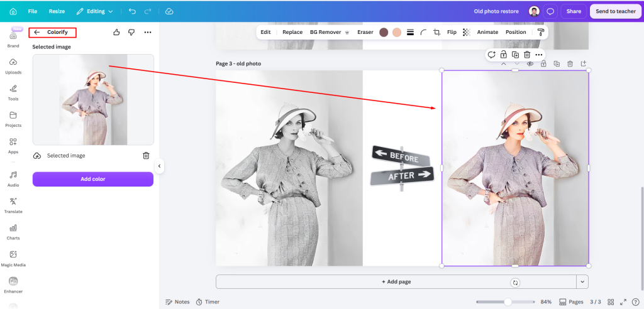Delete the selected image with trash icon

146,156
